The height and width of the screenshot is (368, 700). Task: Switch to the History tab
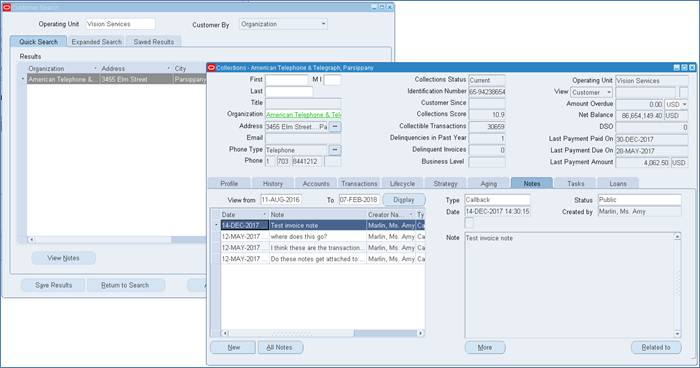click(x=273, y=184)
